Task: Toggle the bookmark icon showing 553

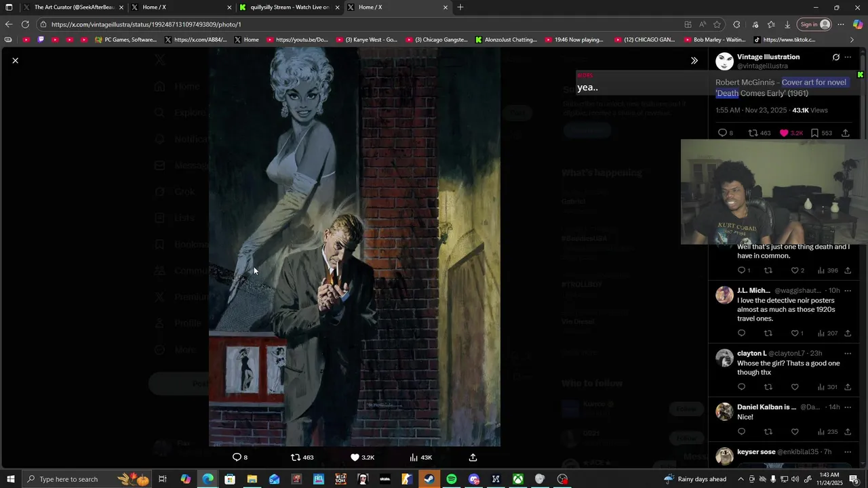Action: coord(814,133)
